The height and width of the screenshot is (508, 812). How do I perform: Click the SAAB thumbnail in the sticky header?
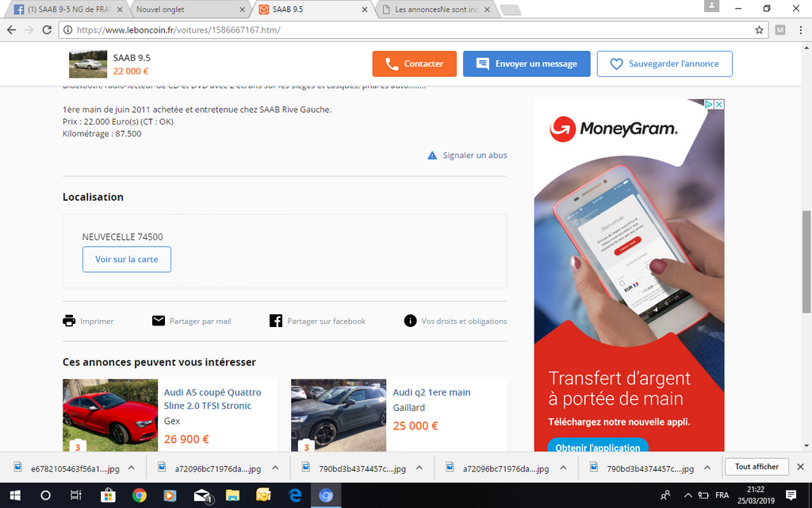click(x=88, y=63)
